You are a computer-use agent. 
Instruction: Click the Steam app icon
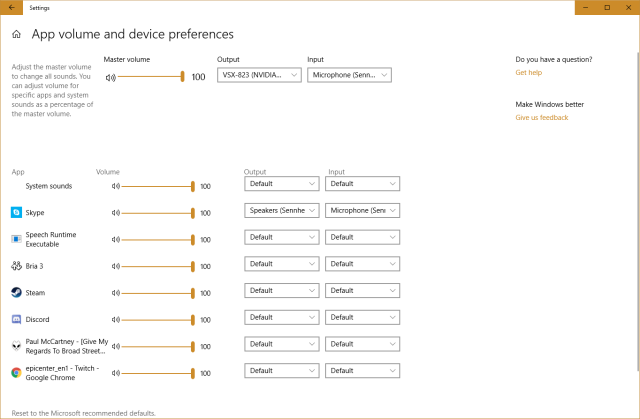point(16,293)
